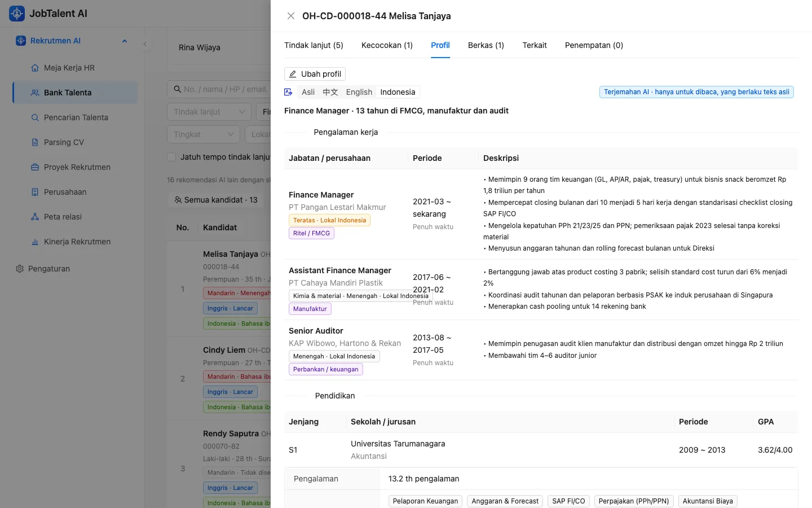812x508 pixels.
Task: Open the Tingkat filter dropdown
Action: click(x=204, y=134)
